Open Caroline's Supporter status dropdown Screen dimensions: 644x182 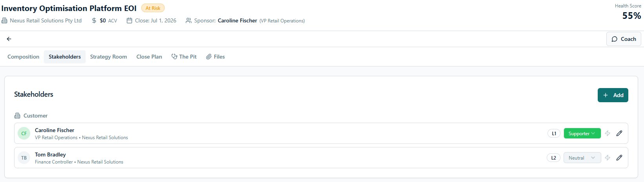coord(582,133)
